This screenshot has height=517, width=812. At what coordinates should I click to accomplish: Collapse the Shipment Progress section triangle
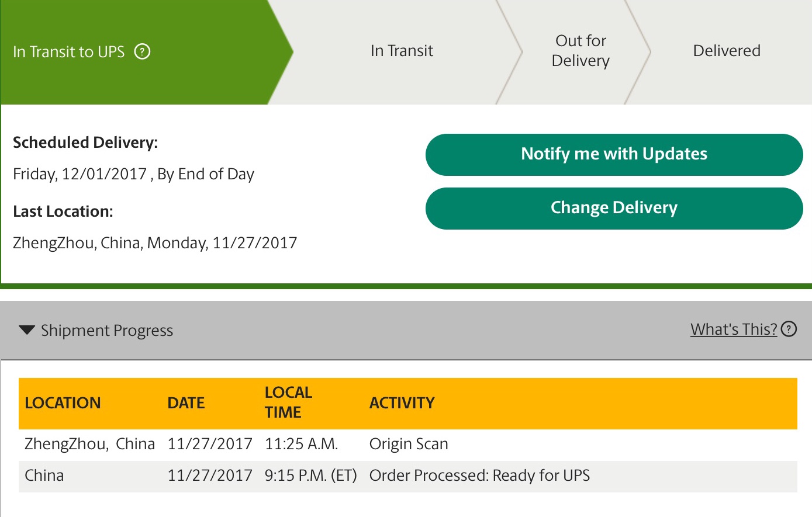(x=27, y=330)
